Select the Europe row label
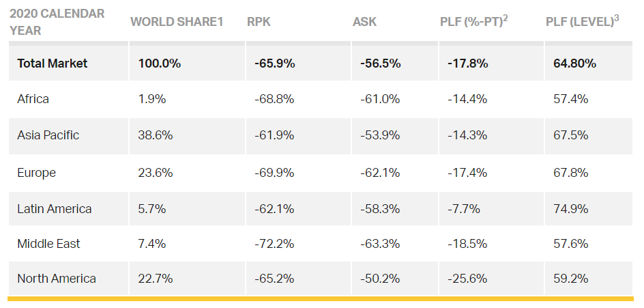The height and width of the screenshot is (308, 644). [37, 173]
